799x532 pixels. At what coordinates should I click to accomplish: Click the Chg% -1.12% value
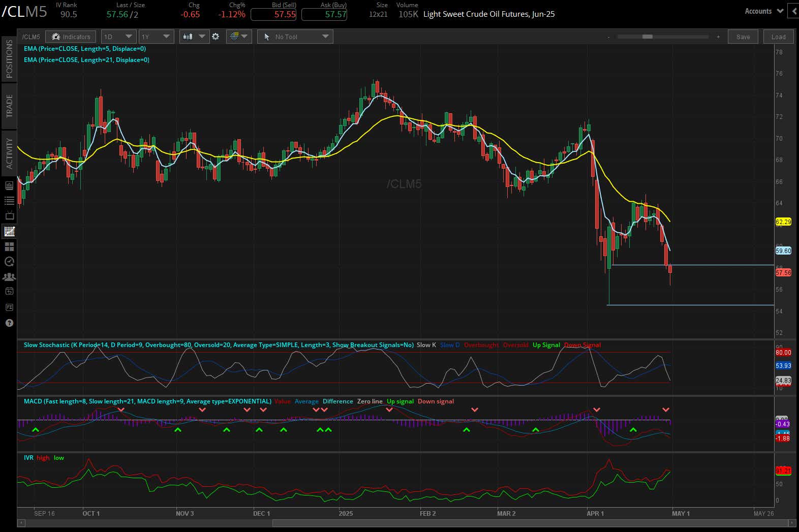(232, 14)
